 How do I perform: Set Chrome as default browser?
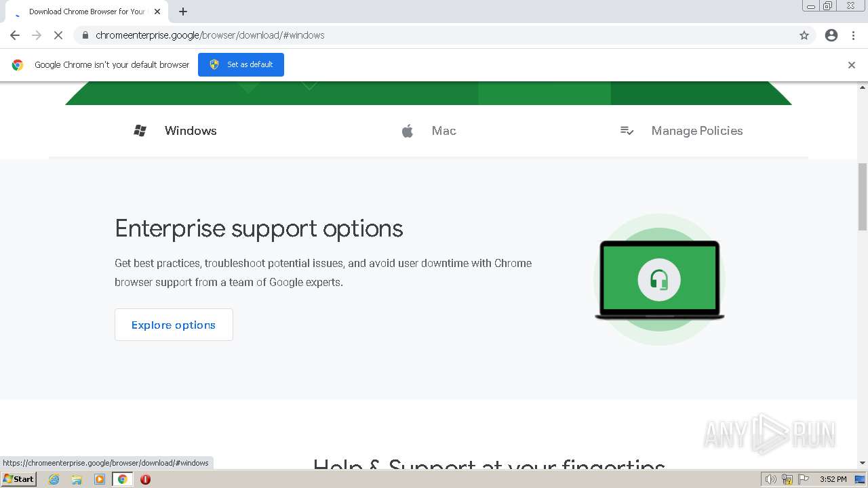coord(241,64)
